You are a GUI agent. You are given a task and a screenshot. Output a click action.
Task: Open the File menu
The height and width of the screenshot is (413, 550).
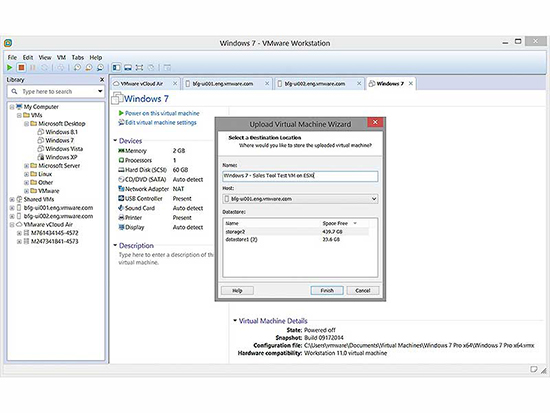point(12,57)
